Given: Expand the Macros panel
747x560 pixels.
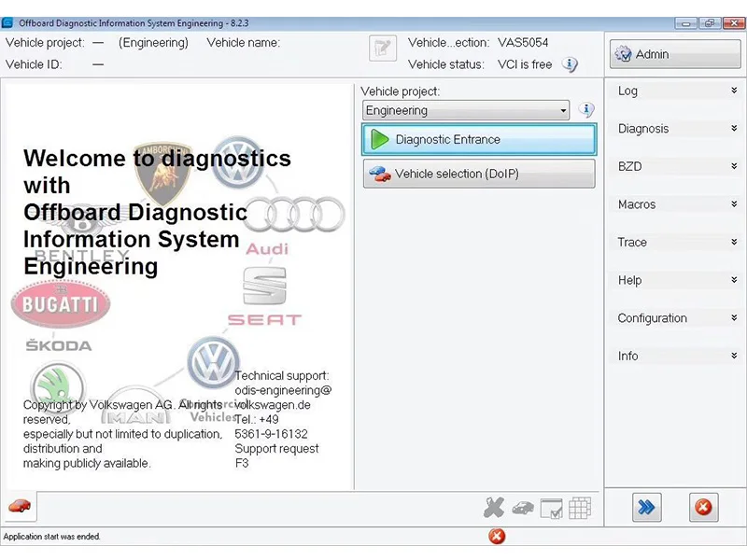Looking at the screenshot, I should click(677, 204).
